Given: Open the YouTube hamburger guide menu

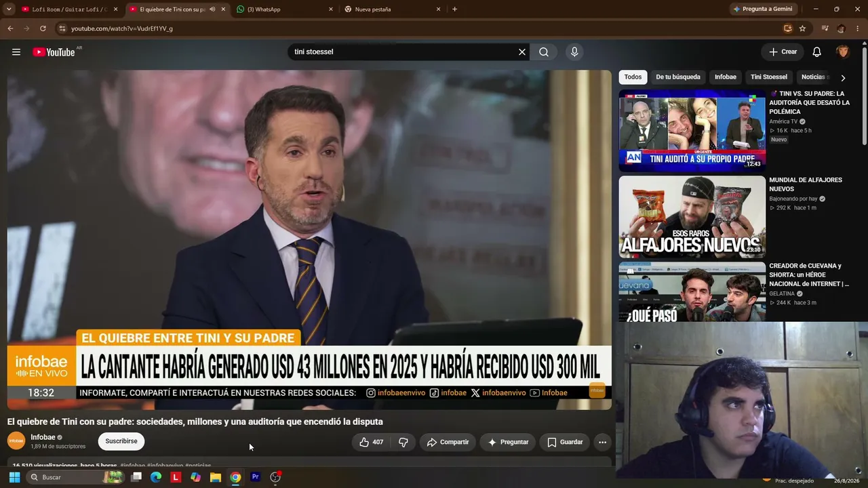Looking at the screenshot, I should 16,52.
